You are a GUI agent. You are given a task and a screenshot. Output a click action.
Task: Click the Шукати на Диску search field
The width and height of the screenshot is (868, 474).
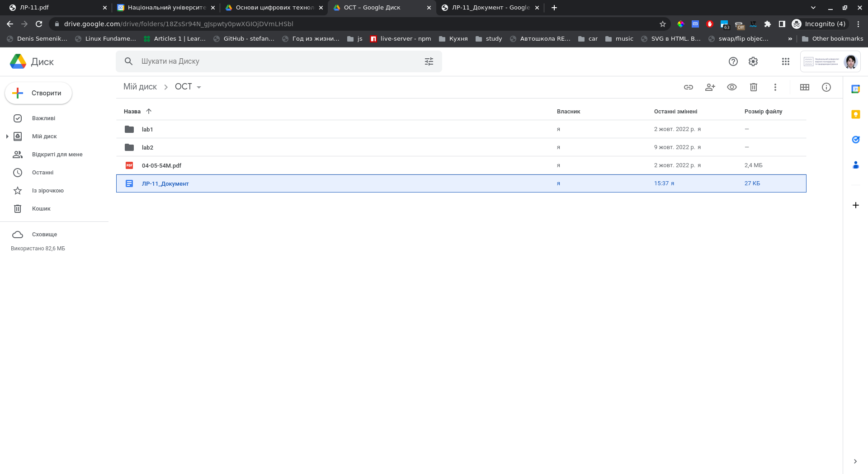click(x=271, y=61)
